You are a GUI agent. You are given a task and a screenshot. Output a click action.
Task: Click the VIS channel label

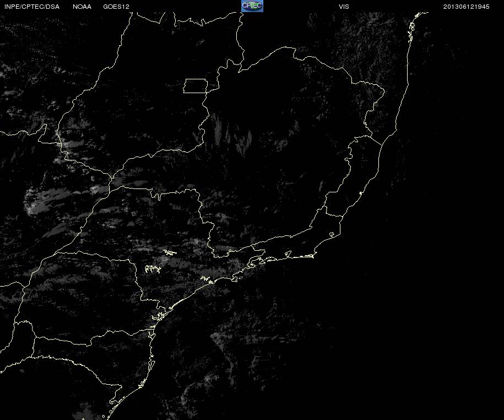(x=344, y=7)
